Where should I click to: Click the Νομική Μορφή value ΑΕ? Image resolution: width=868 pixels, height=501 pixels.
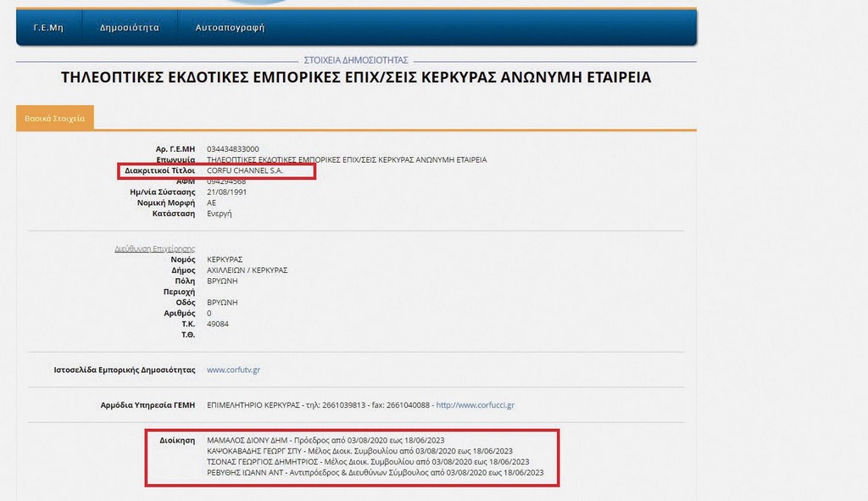(x=211, y=203)
